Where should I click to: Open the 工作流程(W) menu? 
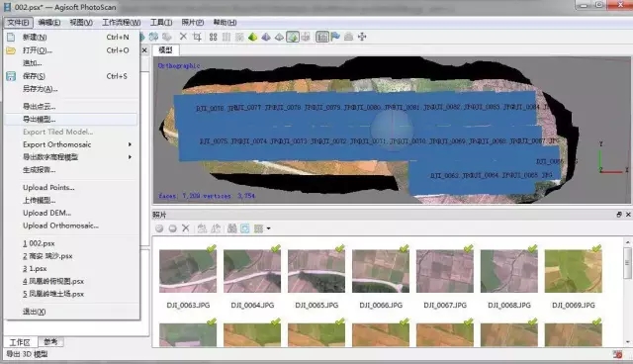121,22
